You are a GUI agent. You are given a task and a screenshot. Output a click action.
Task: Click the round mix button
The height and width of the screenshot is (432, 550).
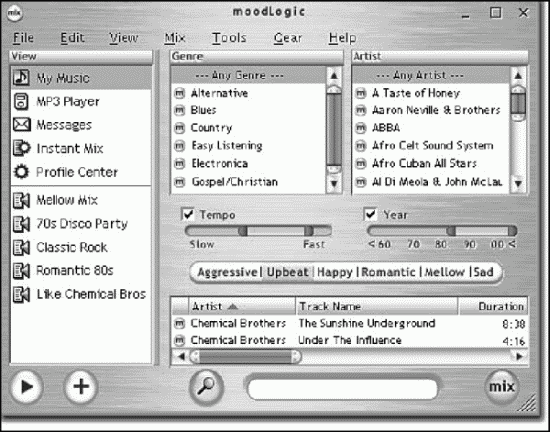click(x=502, y=387)
